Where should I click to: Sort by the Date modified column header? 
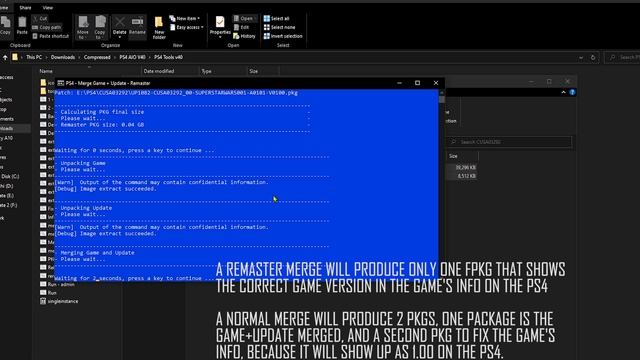point(159,71)
